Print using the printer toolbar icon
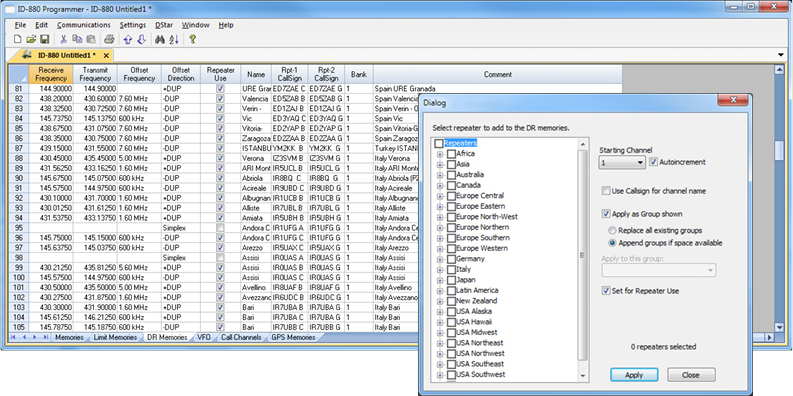 (x=109, y=39)
